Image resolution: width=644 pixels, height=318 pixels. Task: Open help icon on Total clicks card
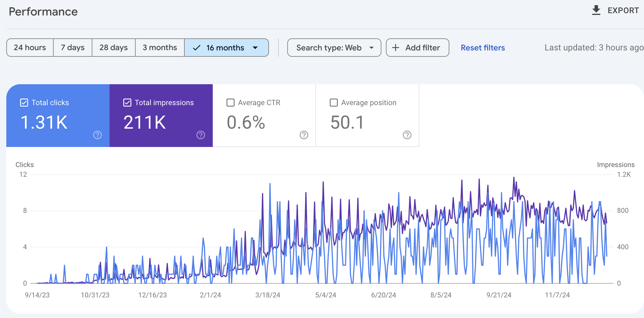coord(97,135)
